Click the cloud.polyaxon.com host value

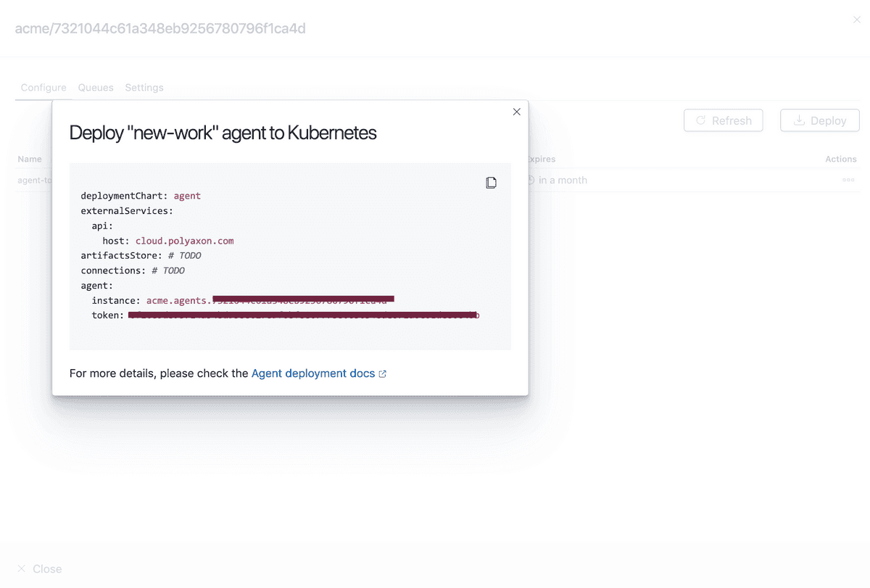click(184, 241)
